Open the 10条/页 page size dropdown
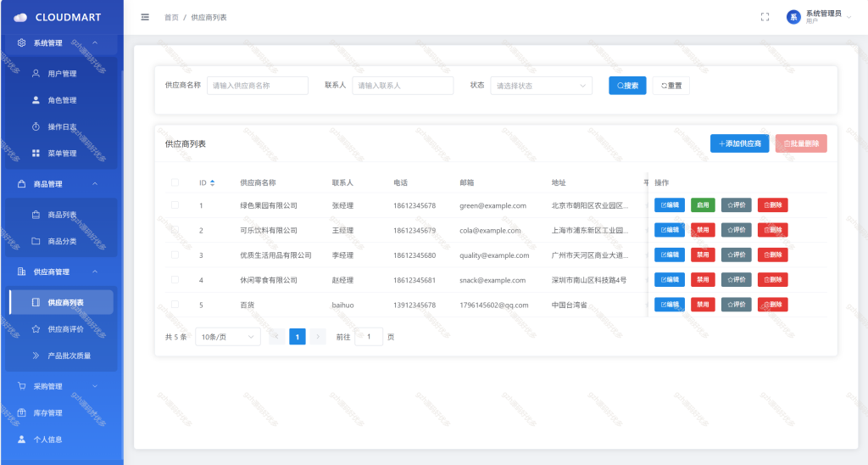 pyautogui.click(x=227, y=336)
